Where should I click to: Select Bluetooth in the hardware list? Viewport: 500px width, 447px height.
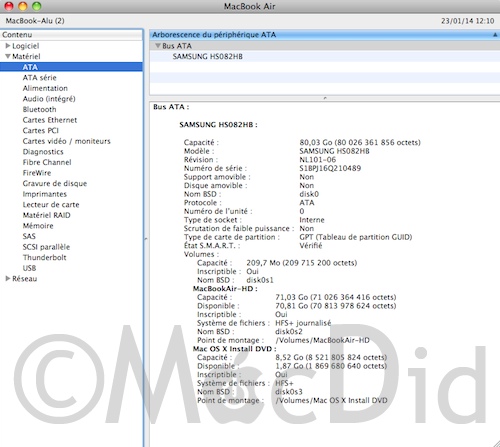coord(39,109)
